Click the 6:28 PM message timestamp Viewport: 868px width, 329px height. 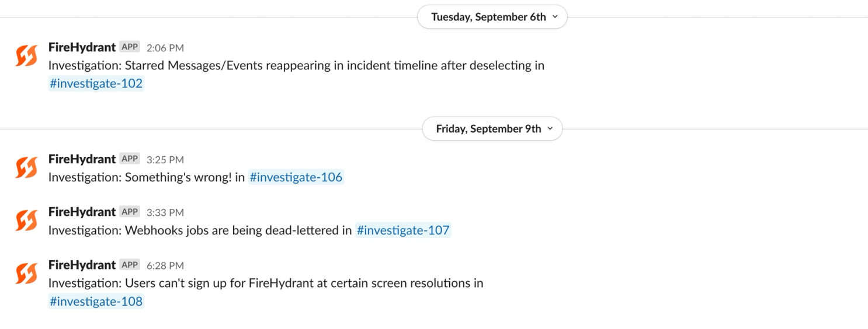[165, 265]
